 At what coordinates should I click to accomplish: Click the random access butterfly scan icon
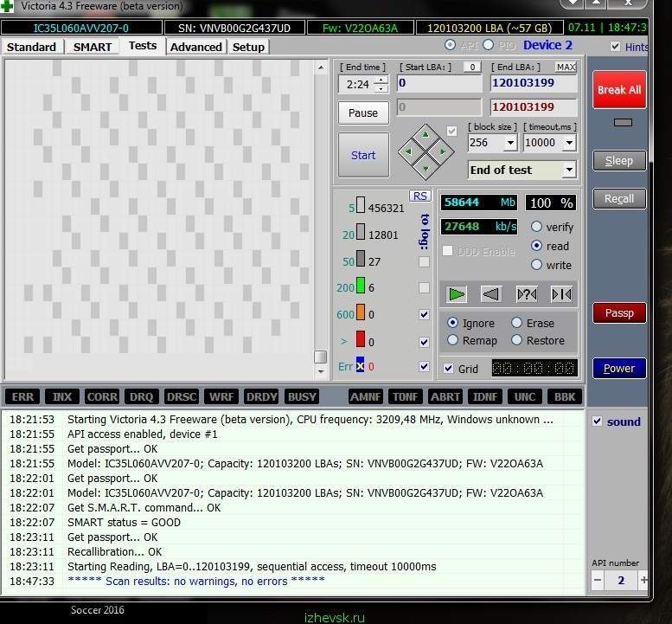coord(561,294)
